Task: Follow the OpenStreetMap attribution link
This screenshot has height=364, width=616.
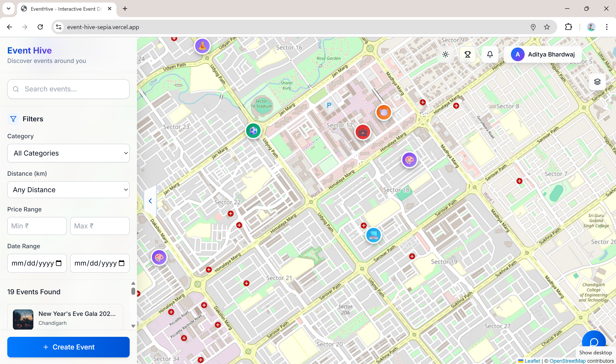Action: (x=567, y=361)
